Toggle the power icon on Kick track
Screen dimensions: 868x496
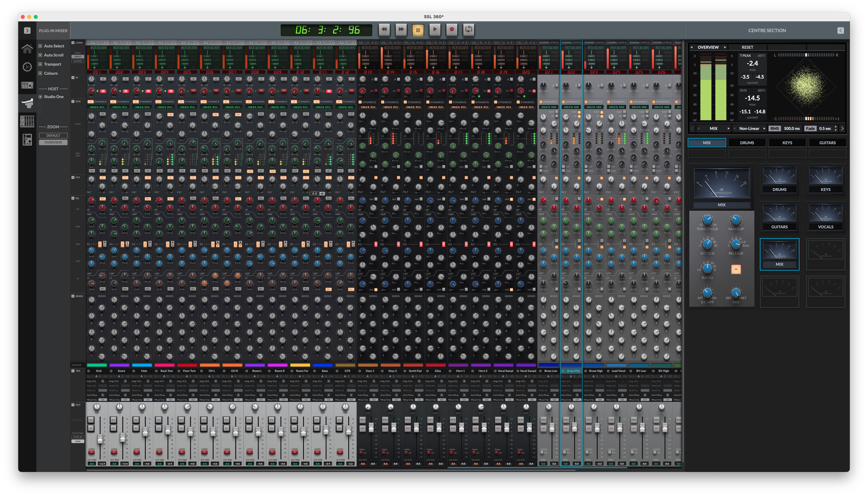pyautogui.click(x=89, y=371)
